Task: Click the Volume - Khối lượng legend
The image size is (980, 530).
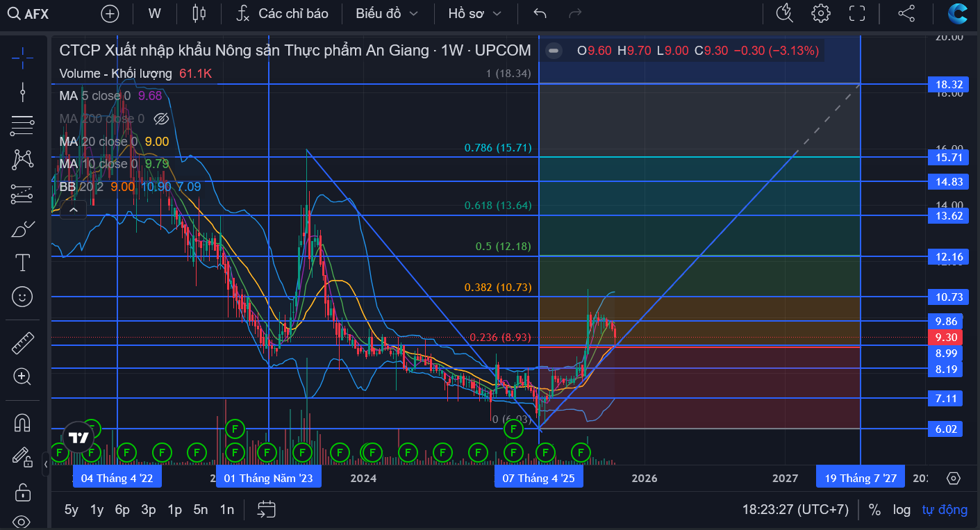Action: coord(115,73)
